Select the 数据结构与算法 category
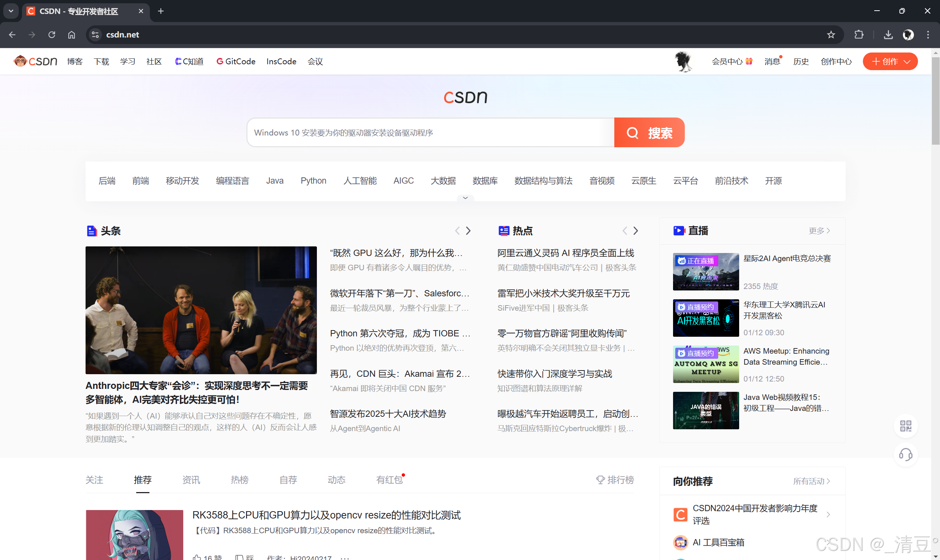 point(543,181)
